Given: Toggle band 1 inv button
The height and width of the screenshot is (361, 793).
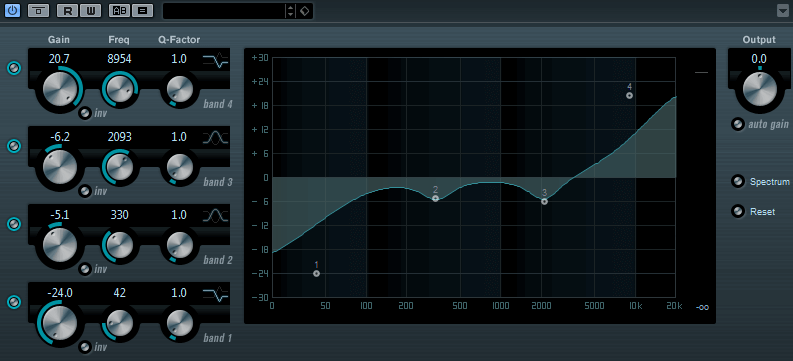Looking at the screenshot, I should [85, 347].
